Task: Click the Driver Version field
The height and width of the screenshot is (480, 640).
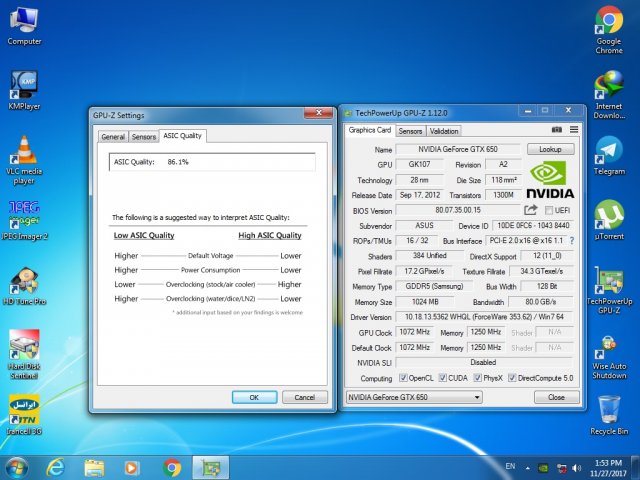Action: [484, 317]
